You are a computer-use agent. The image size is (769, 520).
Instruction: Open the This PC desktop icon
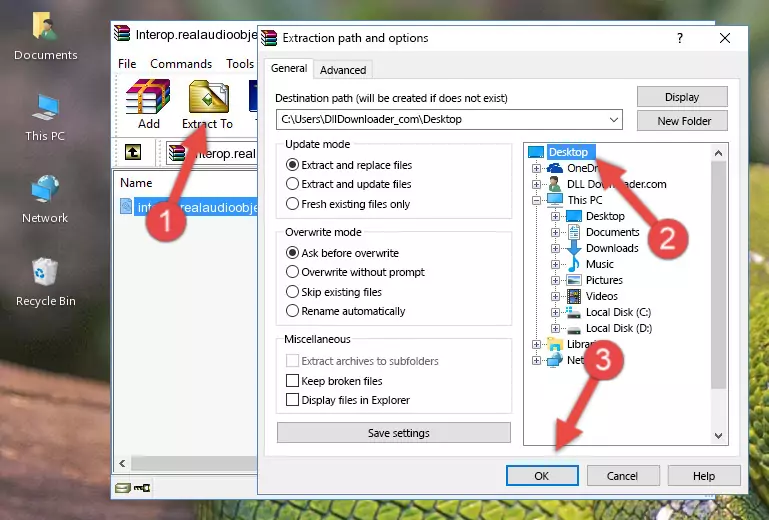pos(45,107)
